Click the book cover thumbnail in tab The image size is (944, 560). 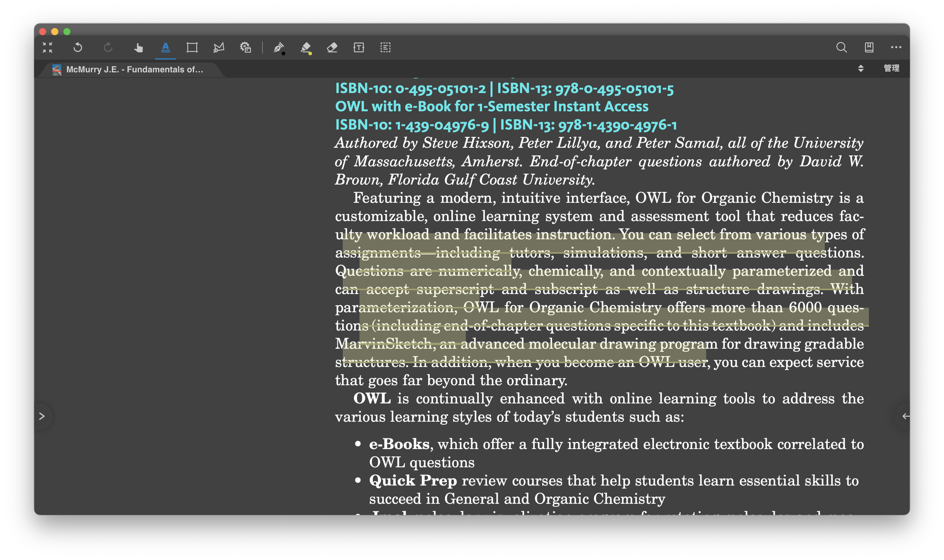(57, 69)
